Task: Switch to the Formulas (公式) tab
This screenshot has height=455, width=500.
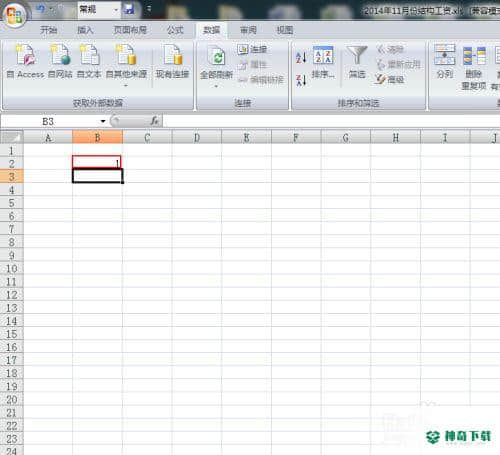Action: pos(175,30)
